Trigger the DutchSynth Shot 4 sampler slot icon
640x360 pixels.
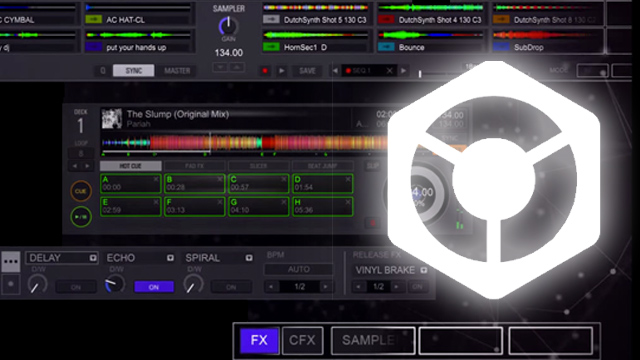pyautogui.click(x=386, y=20)
